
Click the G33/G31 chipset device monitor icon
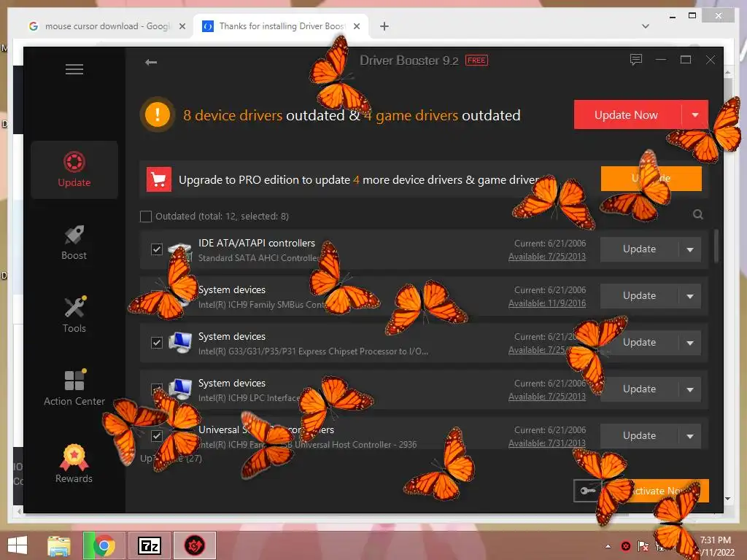click(180, 343)
